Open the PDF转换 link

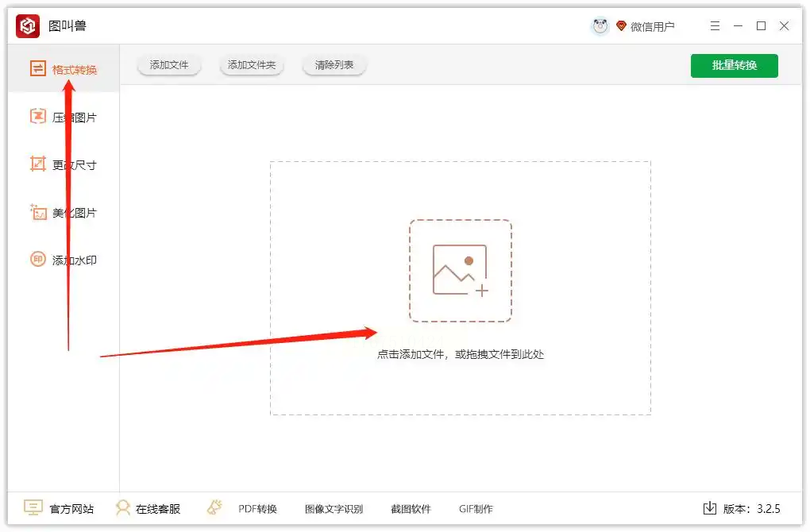(x=257, y=509)
